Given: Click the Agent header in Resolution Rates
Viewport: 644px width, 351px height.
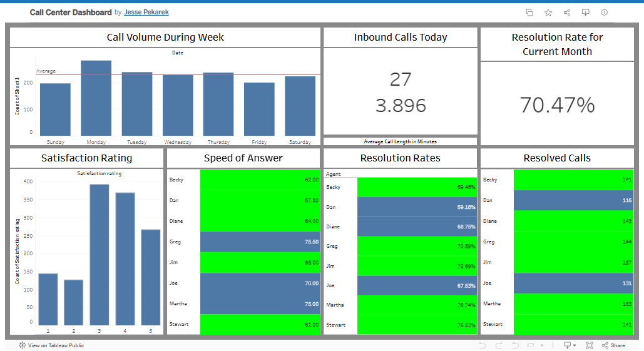Looking at the screenshot, I should [x=333, y=174].
